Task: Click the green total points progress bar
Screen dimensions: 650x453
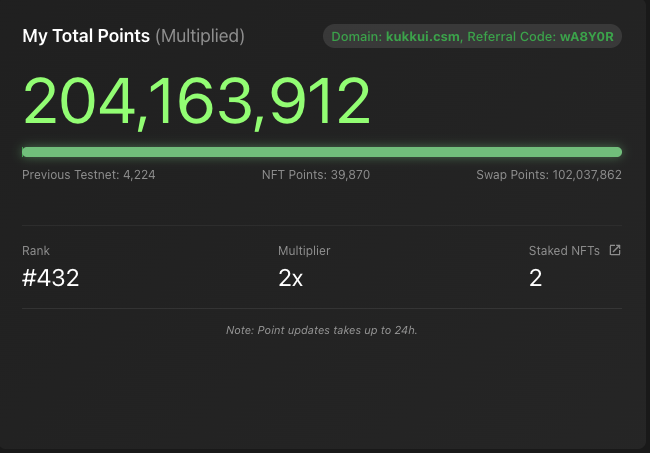Action: [322, 152]
